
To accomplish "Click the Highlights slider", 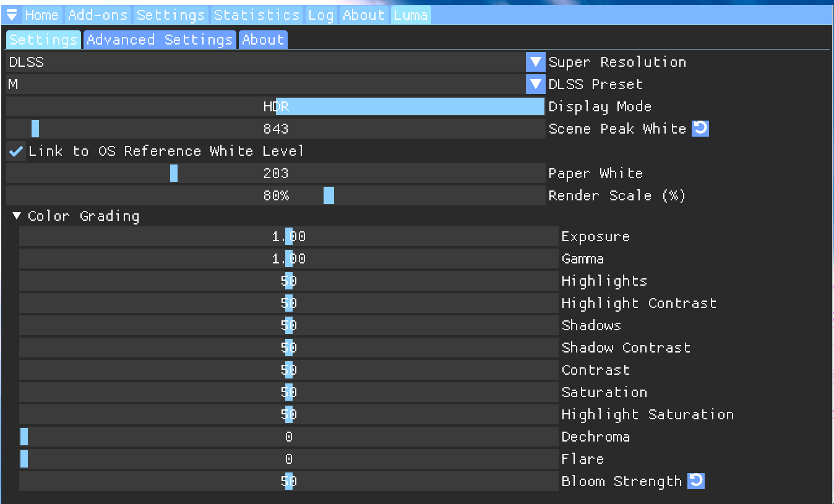I will click(x=289, y=281).
